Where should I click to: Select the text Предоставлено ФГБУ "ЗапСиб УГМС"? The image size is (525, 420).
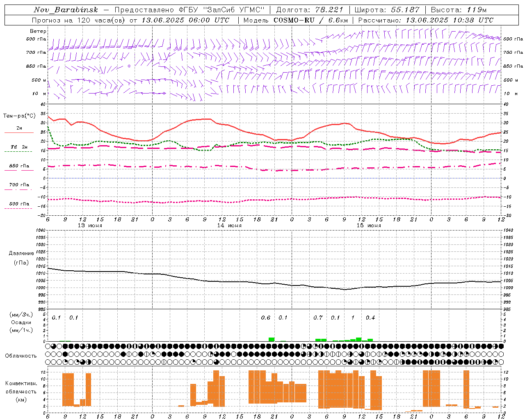(190, 10)
